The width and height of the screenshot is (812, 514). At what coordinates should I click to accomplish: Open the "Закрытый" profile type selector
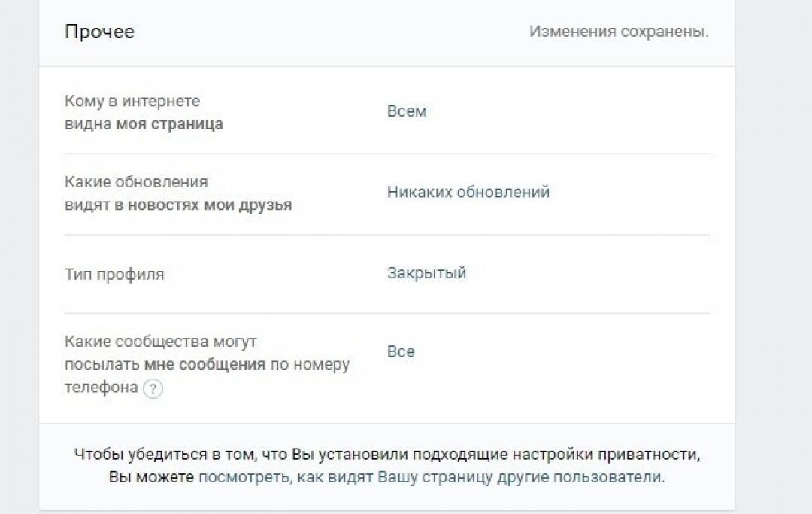tap(427, 273)
